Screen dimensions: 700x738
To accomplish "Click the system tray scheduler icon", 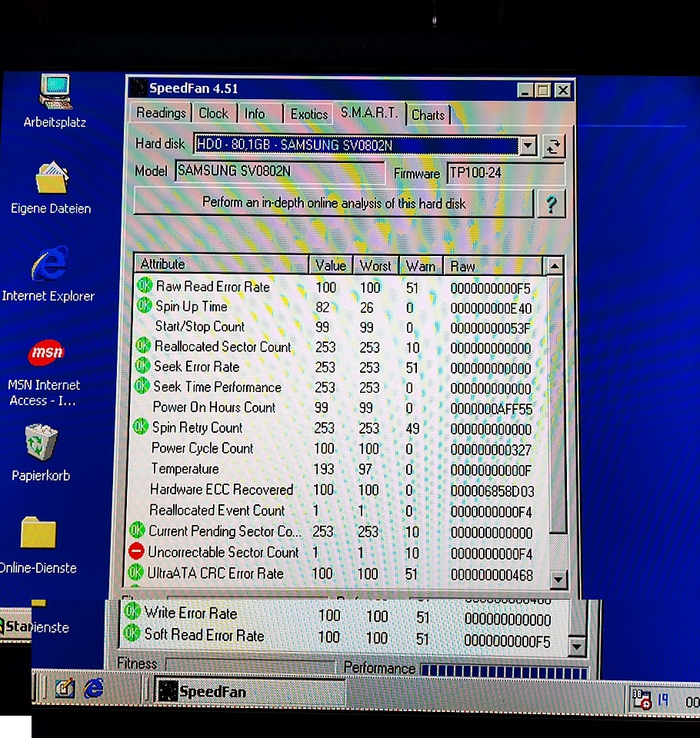I will 642,700.
